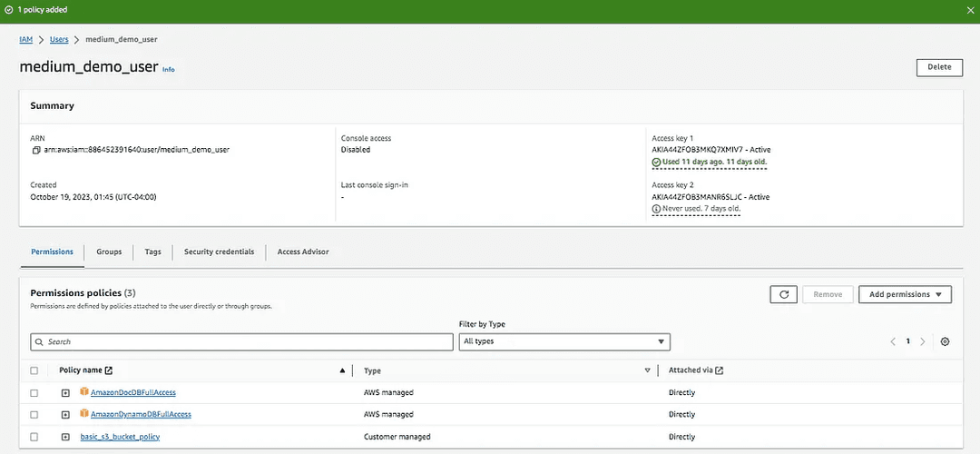Click the Access key 2 ID text
The height and width of the screenshot is (454, 980).
coord(696,197)
